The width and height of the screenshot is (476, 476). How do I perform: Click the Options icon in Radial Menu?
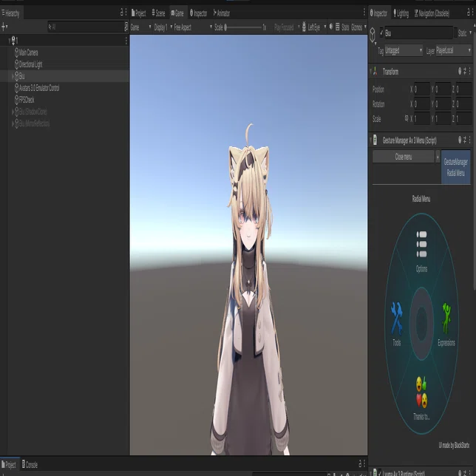421,245
